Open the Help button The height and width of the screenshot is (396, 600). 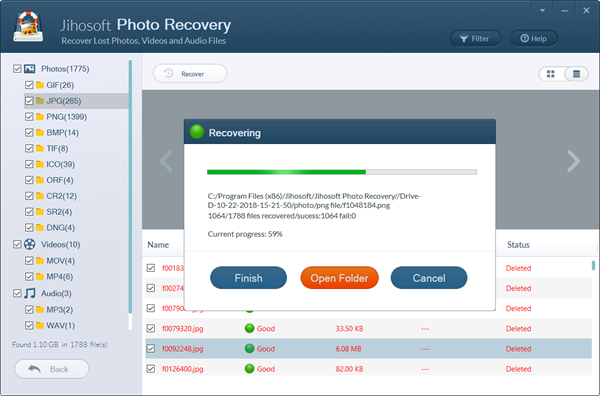point(533,39)
